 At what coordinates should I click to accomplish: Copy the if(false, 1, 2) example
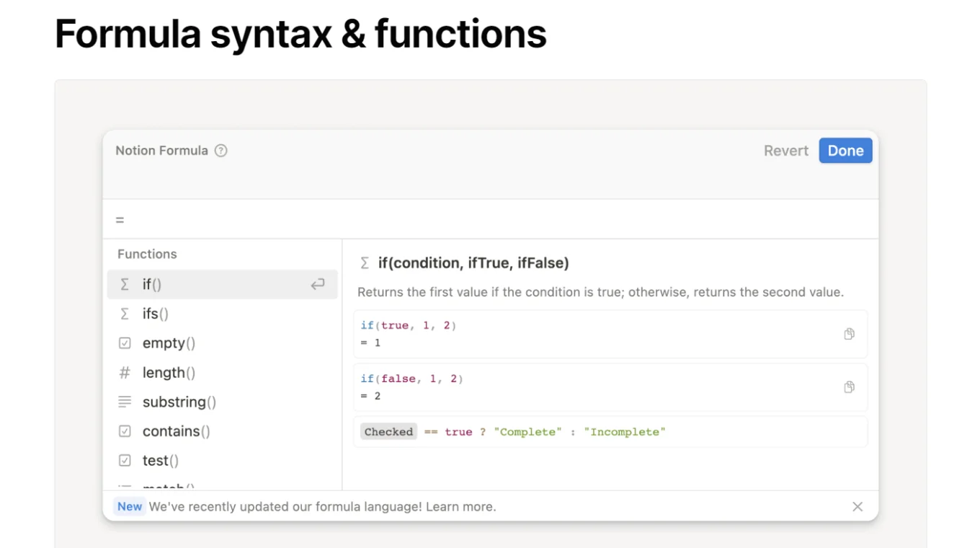[x=849, y=387]
